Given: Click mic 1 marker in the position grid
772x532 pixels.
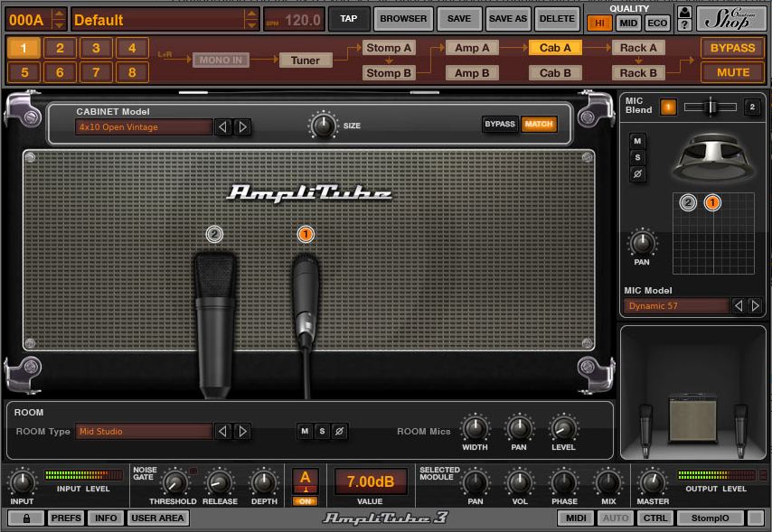Looking at the screenshot, I should (x=712, y=202).
